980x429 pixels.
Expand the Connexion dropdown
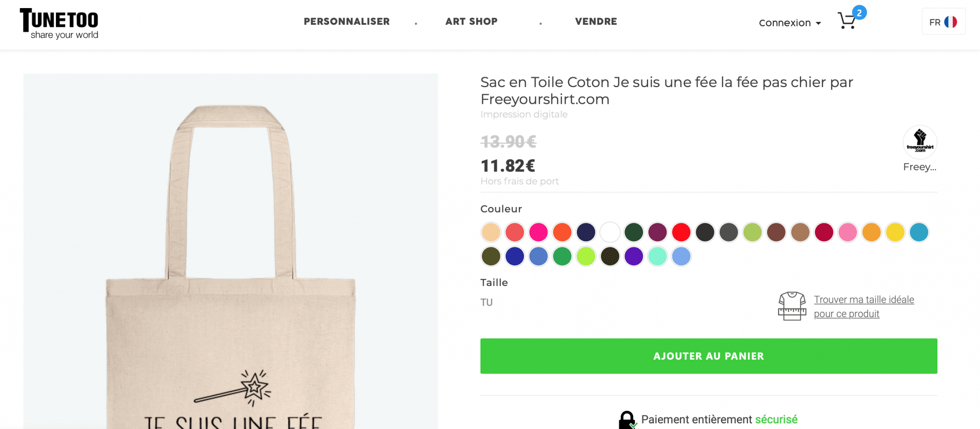[790, 23]
